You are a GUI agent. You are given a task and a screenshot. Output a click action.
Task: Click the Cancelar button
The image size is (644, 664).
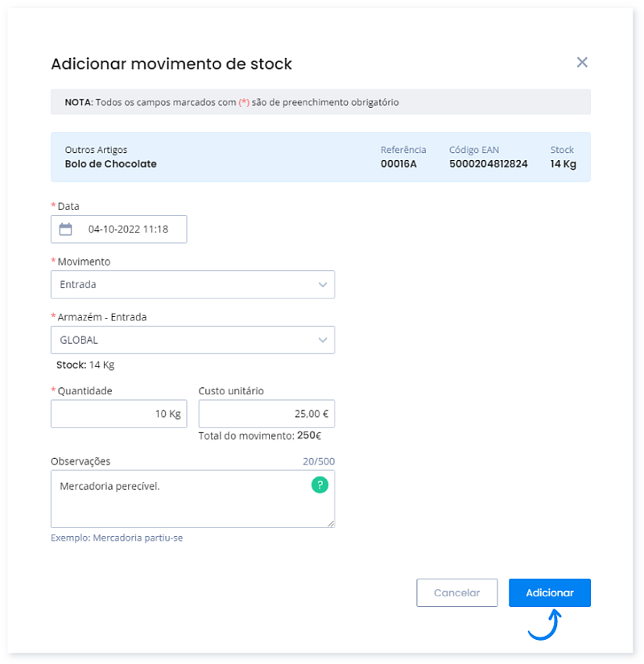point(456,592)
